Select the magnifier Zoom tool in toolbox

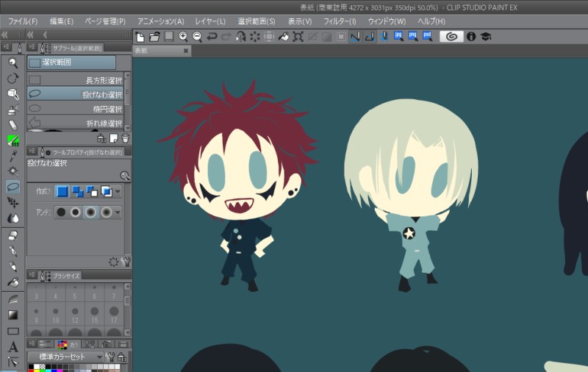12,62
